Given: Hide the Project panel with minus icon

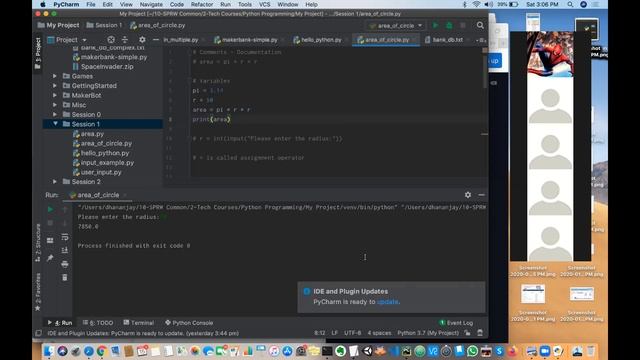Looking at the screenshot, I should [156, 40].
